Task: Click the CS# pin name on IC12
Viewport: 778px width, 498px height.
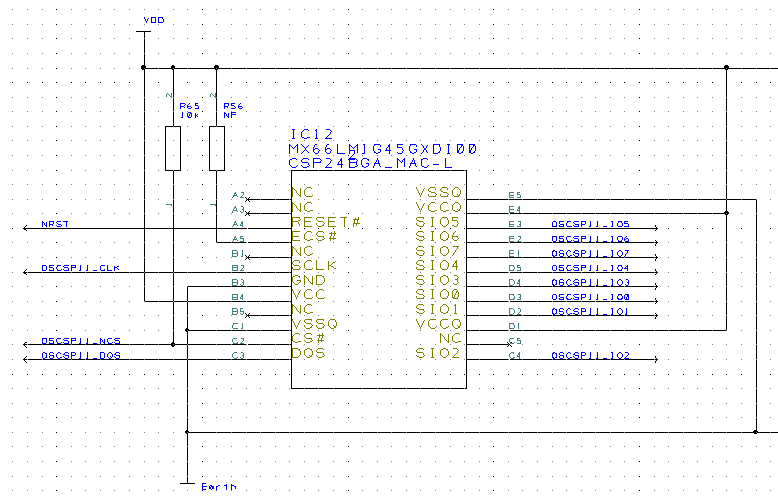Action: [309, 338]
